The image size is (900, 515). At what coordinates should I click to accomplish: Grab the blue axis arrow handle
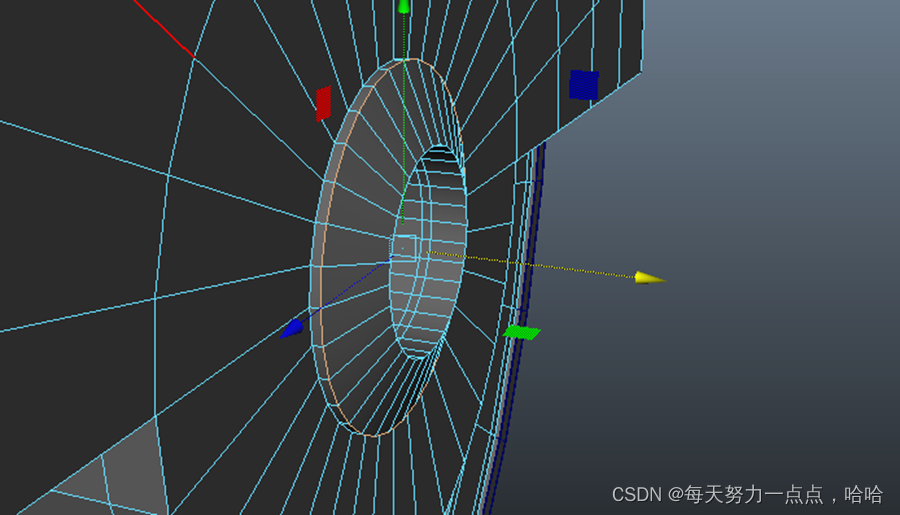click(x=292, y=328)
